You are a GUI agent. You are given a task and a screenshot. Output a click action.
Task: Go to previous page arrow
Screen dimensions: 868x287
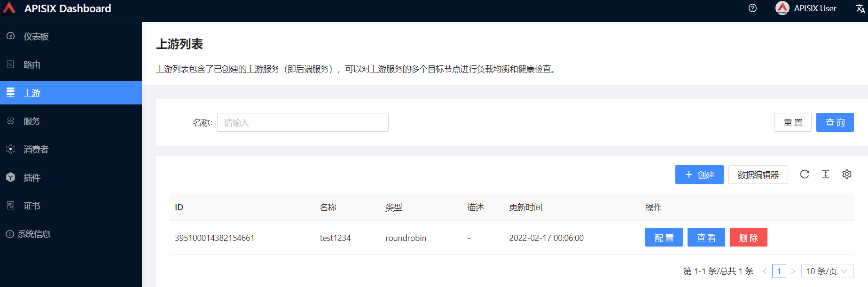click(x=765, y=271)
